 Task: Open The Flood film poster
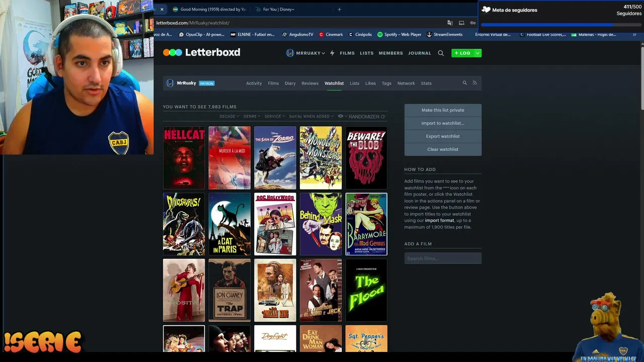[x=366, y=291]
